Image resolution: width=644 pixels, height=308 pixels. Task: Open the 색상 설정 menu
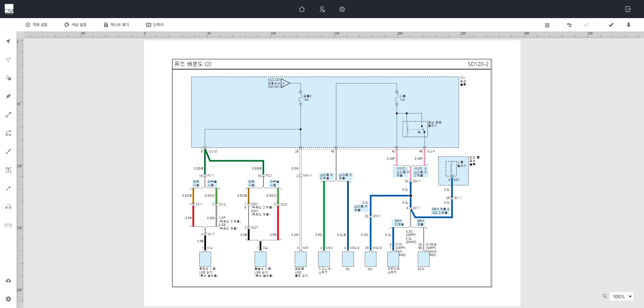[x=75, y=25]
